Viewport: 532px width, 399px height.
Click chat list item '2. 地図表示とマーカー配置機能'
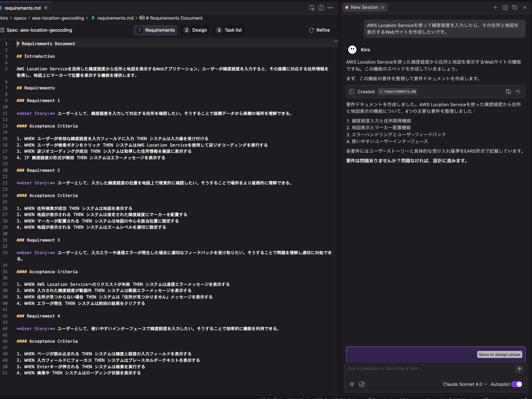click(379, 128)
